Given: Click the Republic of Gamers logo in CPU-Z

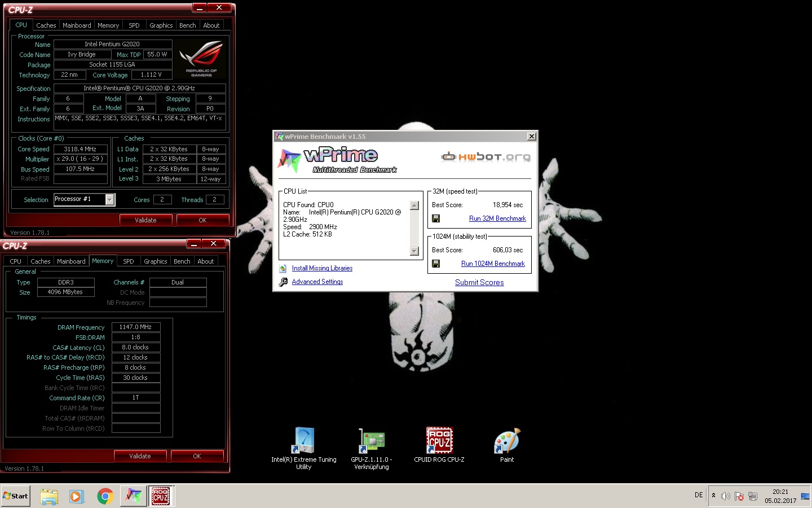Looking at the screenshot, I should click(201, 59).
